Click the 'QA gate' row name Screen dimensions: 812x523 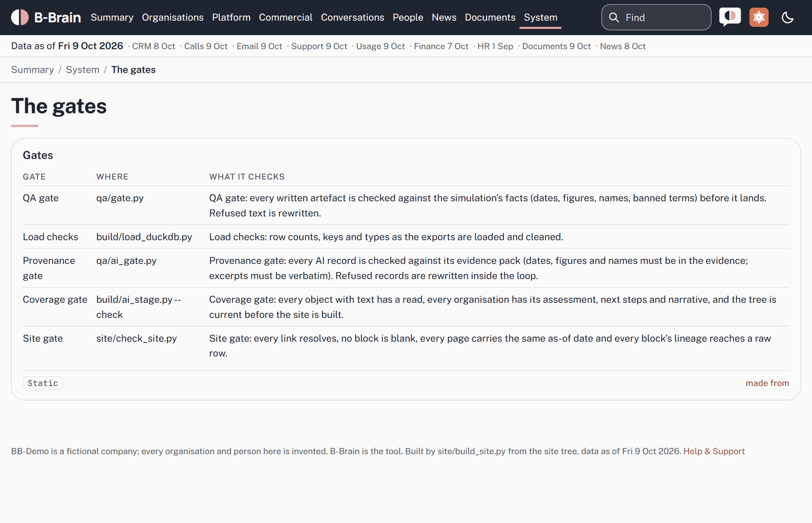(41, 198)
